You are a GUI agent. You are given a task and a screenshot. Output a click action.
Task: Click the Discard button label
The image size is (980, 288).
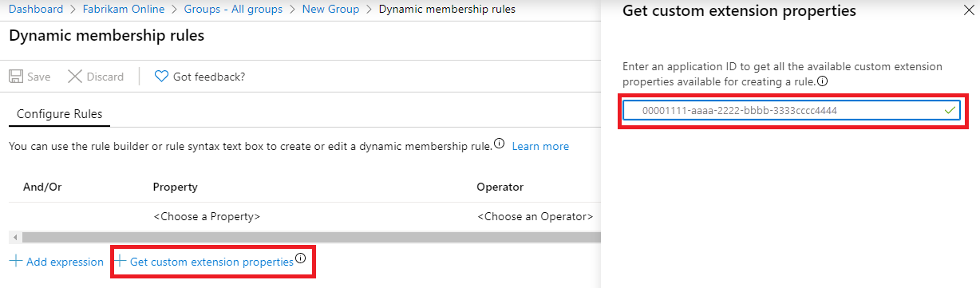pos(105,77)
